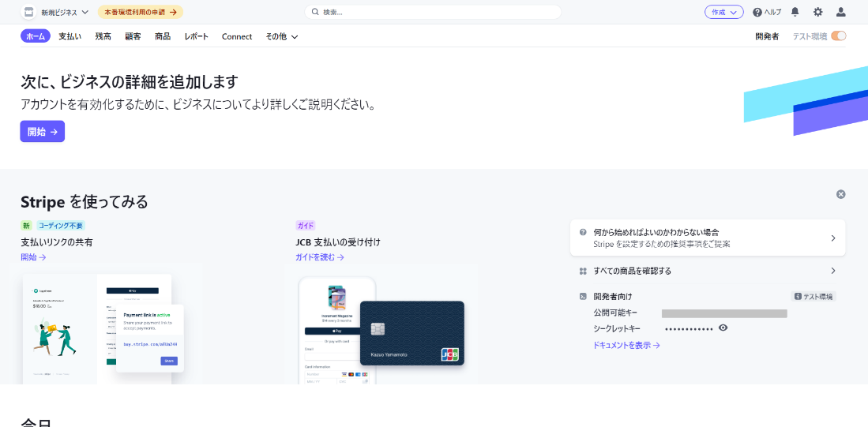Image resolution: width=868 pixels, height=427 pixels.
Task: Click the テスト環境 badge in 開発者向け
Action: 814,297
